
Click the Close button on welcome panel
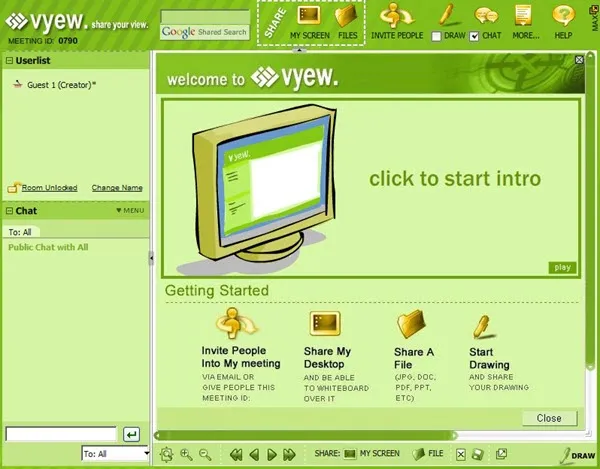tap(549, 418)
